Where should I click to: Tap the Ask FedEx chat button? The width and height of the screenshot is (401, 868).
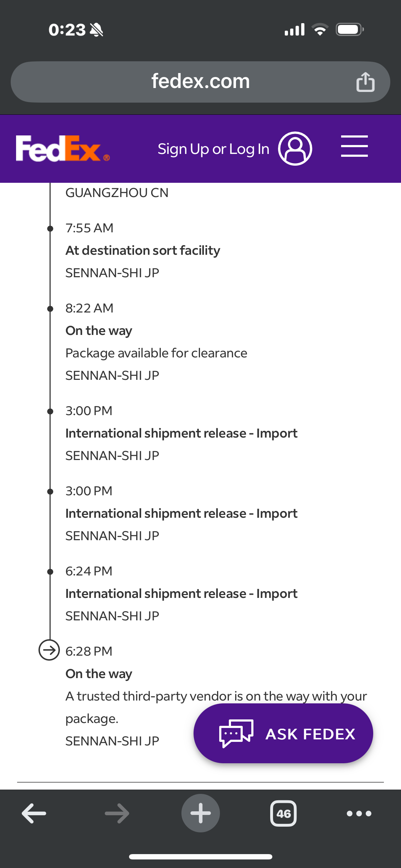[x=283, y=733]
